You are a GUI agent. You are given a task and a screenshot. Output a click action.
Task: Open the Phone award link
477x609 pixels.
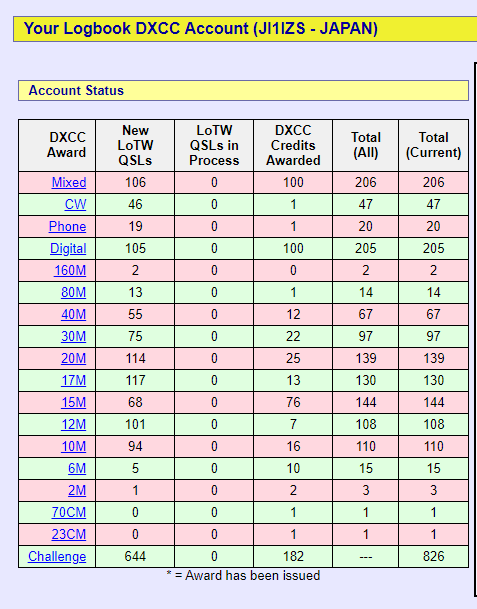point(67,226)
